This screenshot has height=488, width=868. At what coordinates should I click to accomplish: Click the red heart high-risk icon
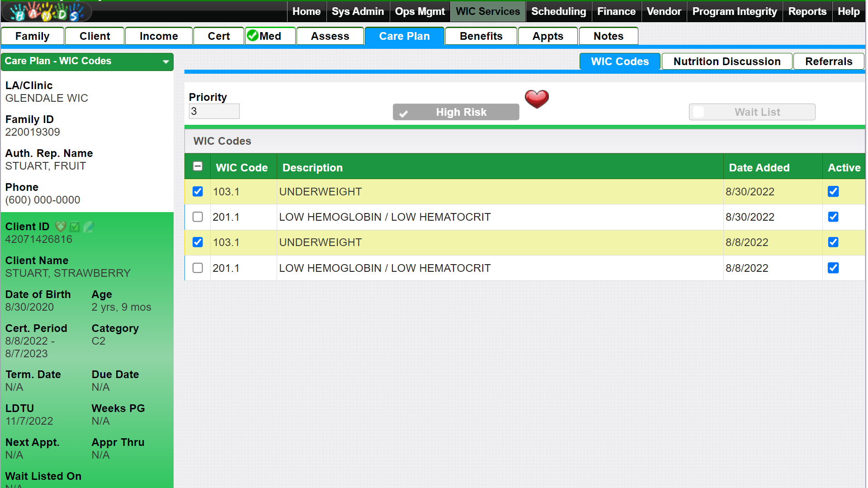[536, 99]
